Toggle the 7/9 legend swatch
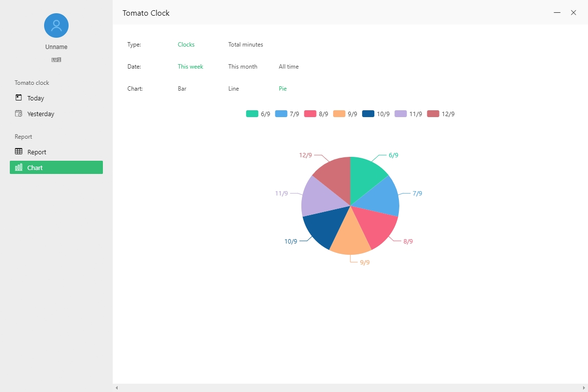The width and height of the screenshot is (588, 392). 281,114
